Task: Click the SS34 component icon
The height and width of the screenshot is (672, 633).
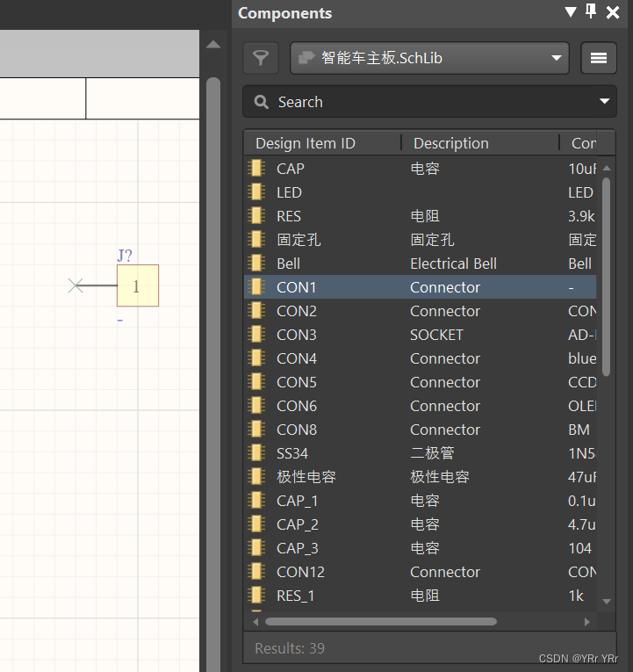Action: pos(256,452)
